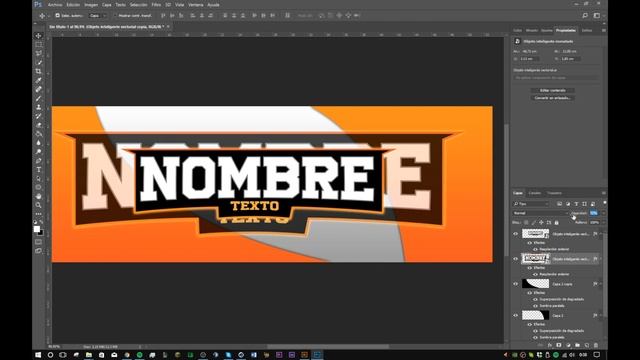Switch to the Trazados tab
Screen dimensions: 640x360
point(554,193)
